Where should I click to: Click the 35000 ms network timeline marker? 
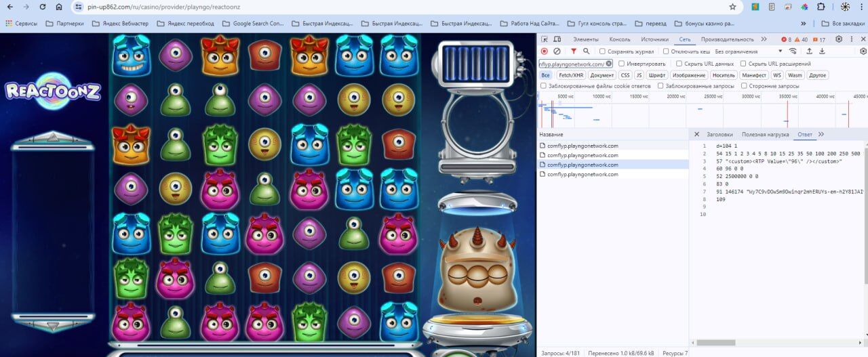coord(787,97)
